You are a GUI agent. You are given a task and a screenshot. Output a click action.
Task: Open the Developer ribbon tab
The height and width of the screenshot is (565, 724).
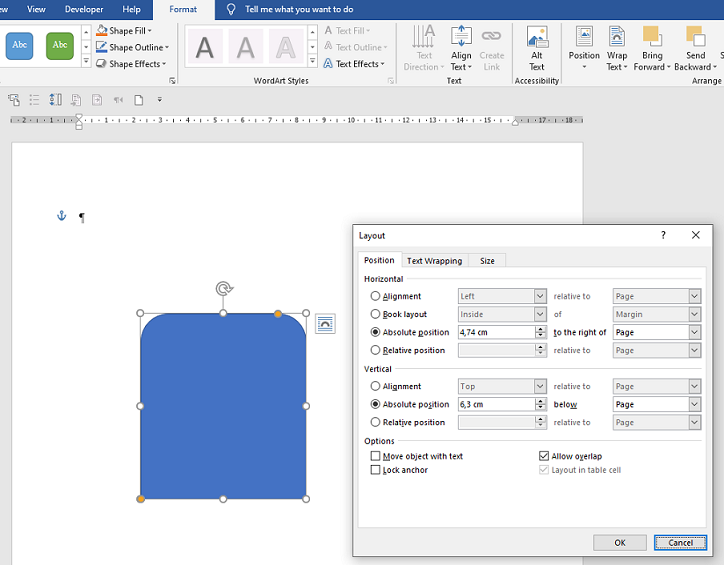point(84,9)
